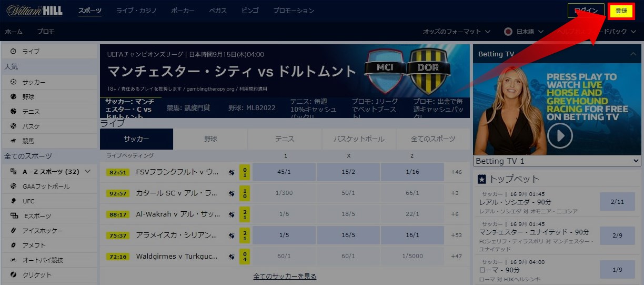Select 15/2 draw odds for FSVフランクフルト
Screen dimensions: 644x285
pyautogui.click(x=348, y=172)
